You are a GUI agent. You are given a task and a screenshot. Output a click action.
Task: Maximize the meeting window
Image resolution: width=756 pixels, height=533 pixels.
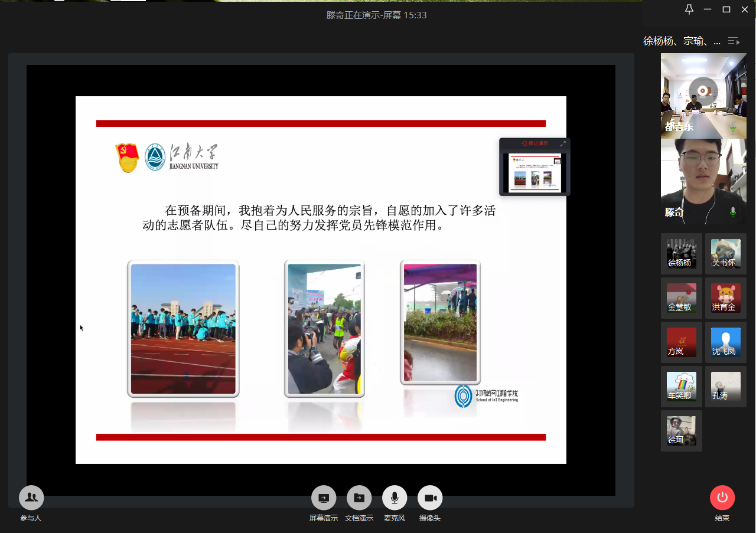point(726,9)
